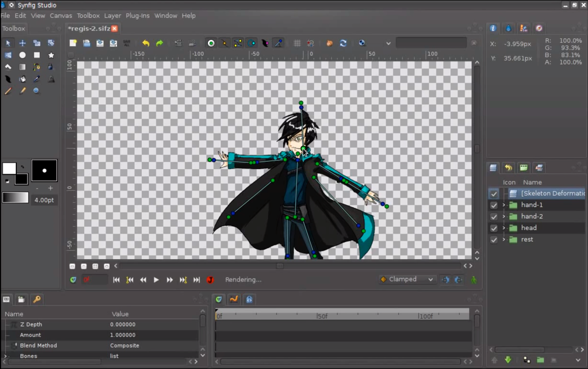Toggle the grid display
This screenshot has width=588, height=369.
pyautogui.click(x=297, y=43)
